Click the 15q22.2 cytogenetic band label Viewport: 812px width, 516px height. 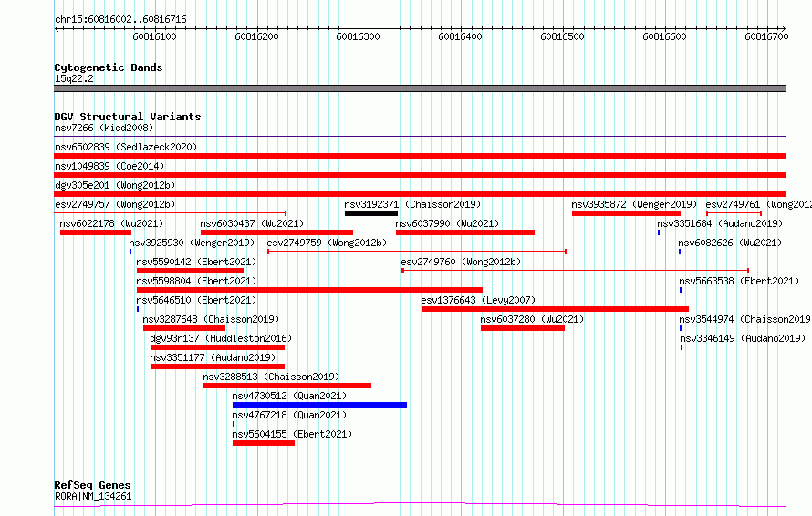[x=74, y=78]
